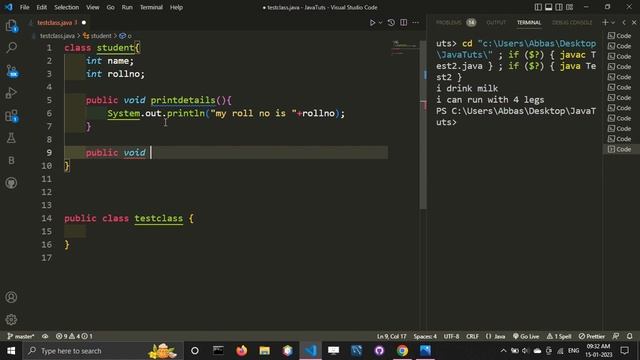Select the first Code terminal entry
Viewport: 640px width, 360px height.
coord(620,36)
